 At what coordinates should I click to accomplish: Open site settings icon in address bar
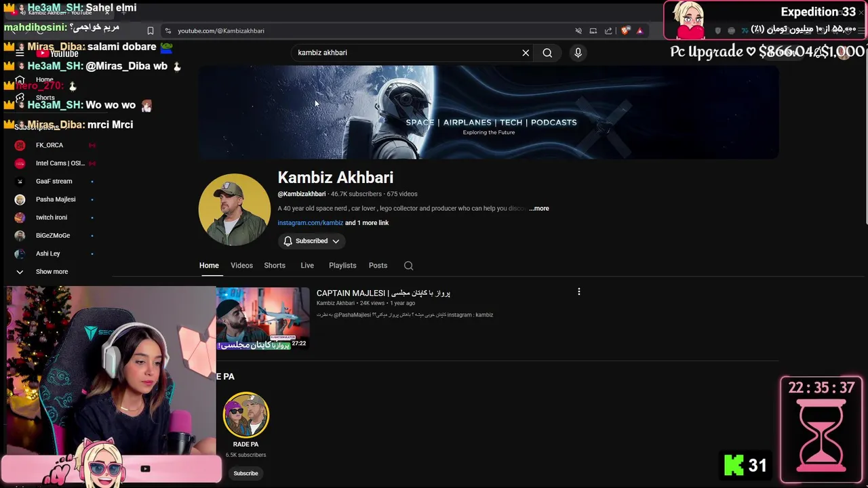click(x=168, y=30)
